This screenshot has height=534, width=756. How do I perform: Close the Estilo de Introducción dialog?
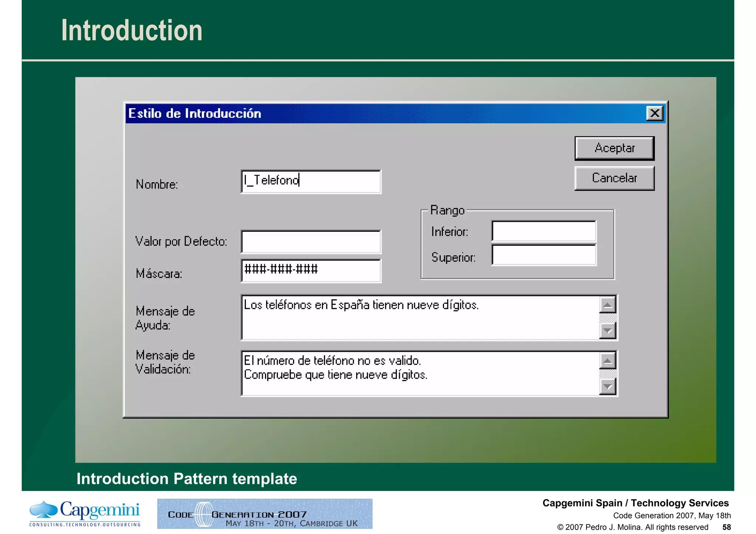tap(654, 113)
